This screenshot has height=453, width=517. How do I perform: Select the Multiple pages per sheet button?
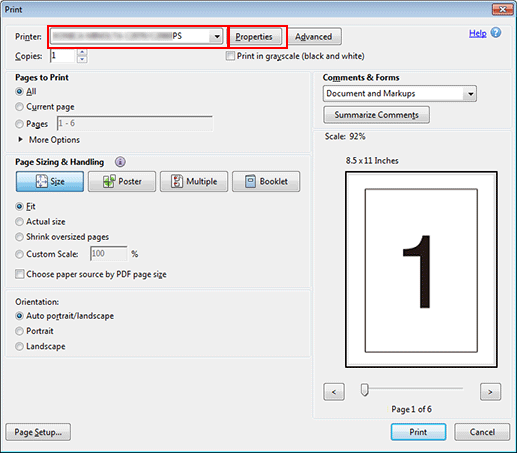[194, 181]
